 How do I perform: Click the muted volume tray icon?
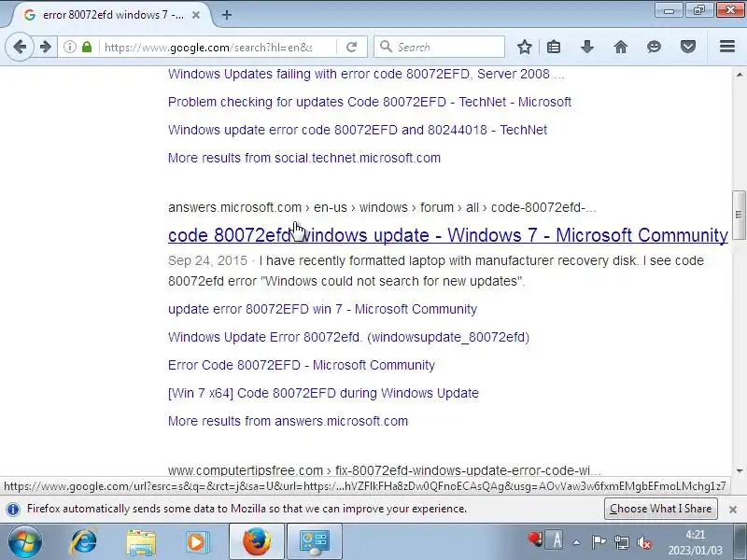tap(644, 542)
